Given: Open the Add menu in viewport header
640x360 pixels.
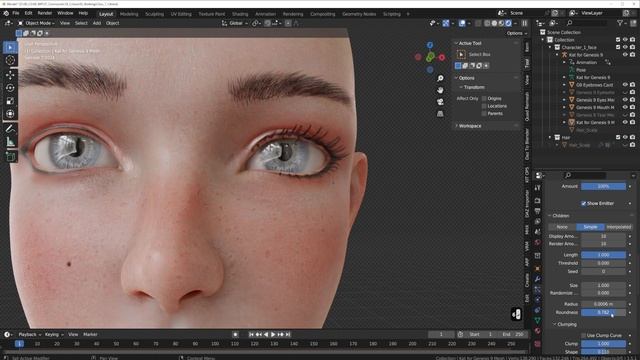Looking at the screenshot, I should (x=97, y=23).
